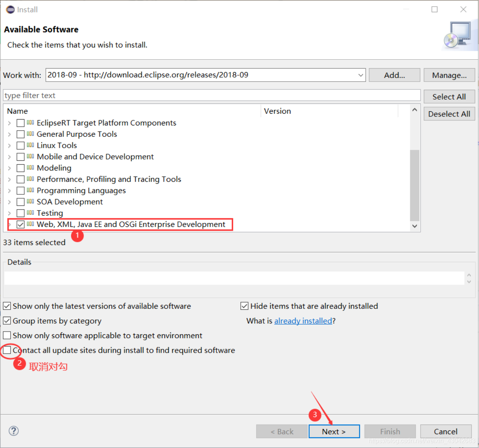The image size is (479, 448).
Task: Click the SOA Development category icon
Action: click(31, 202)
